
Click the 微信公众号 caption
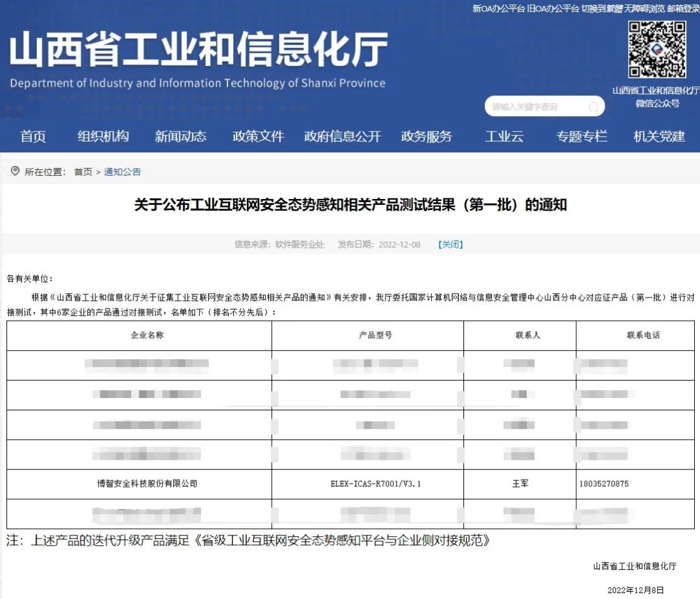658,104
